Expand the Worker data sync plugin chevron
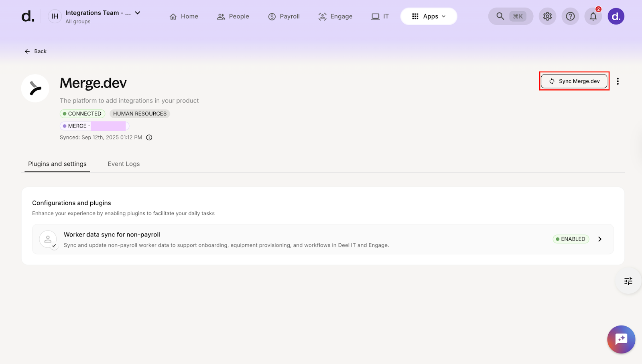The width and height of the screenshot is (642, 364). coord(600,239)
